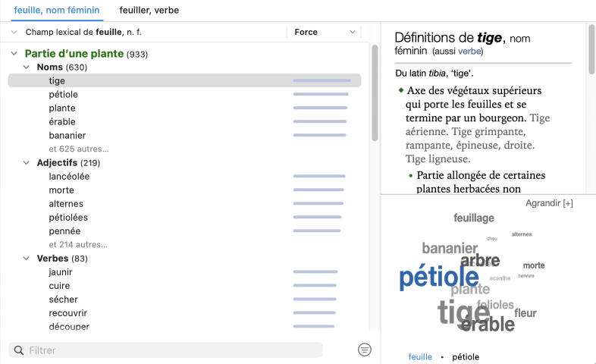Select pétiole in the Noms list

[64, 95]
